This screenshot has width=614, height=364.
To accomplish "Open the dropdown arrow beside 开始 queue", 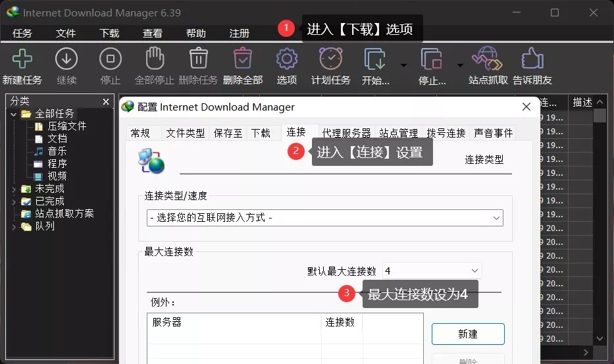I will point(403,65).
